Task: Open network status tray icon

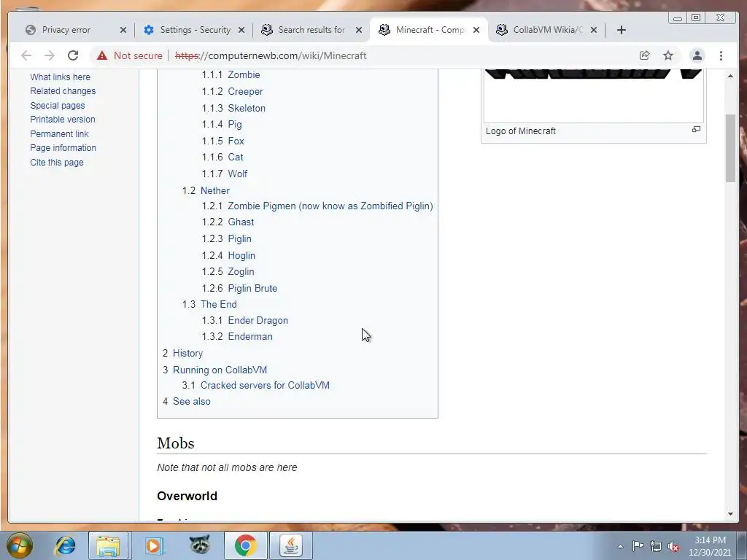Action: [x=656, y=546]
